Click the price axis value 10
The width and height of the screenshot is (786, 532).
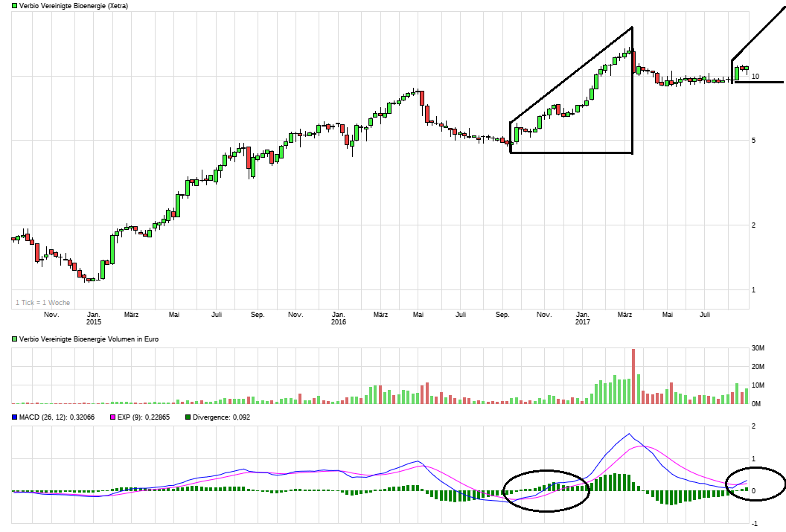755,76
